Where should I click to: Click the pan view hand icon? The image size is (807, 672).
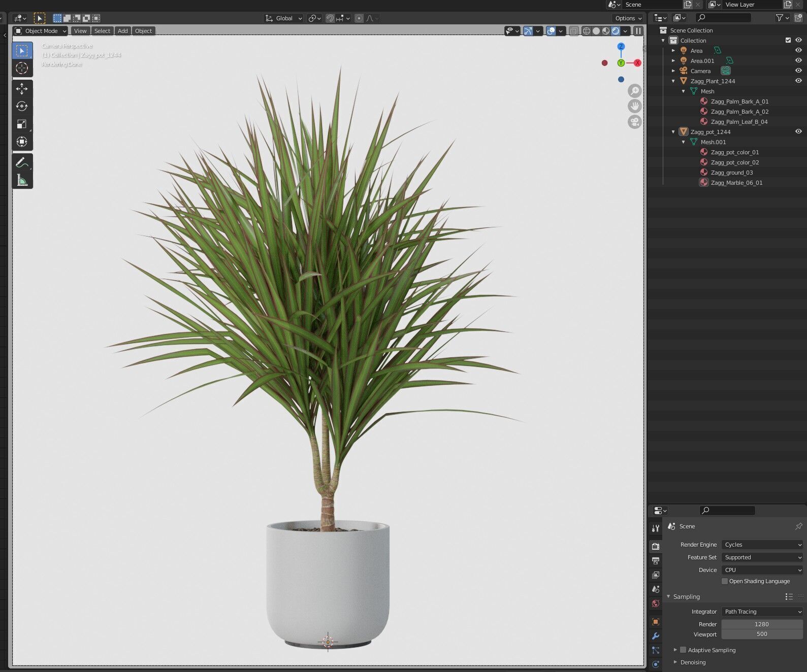click(x=635, y=106)
